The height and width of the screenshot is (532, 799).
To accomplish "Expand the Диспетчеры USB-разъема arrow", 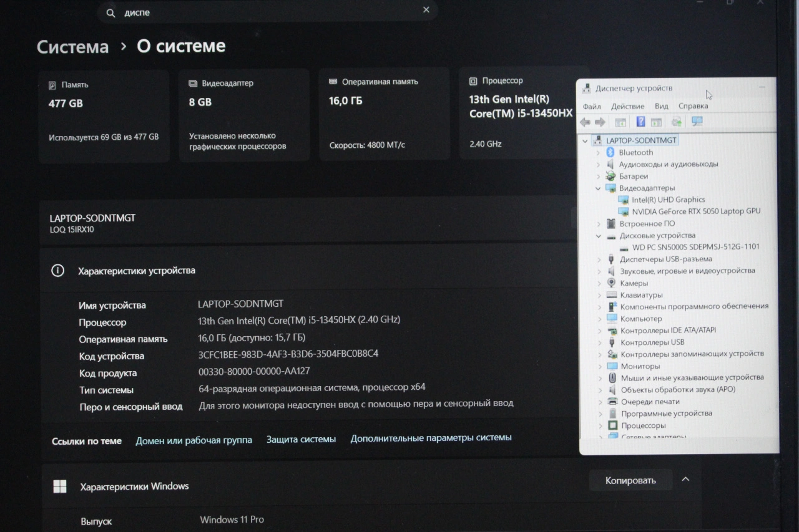I will pos(599,259).
